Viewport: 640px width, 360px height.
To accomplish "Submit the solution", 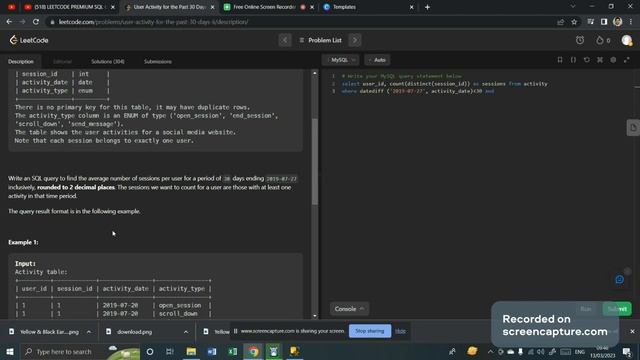I will tap(617, 309).
